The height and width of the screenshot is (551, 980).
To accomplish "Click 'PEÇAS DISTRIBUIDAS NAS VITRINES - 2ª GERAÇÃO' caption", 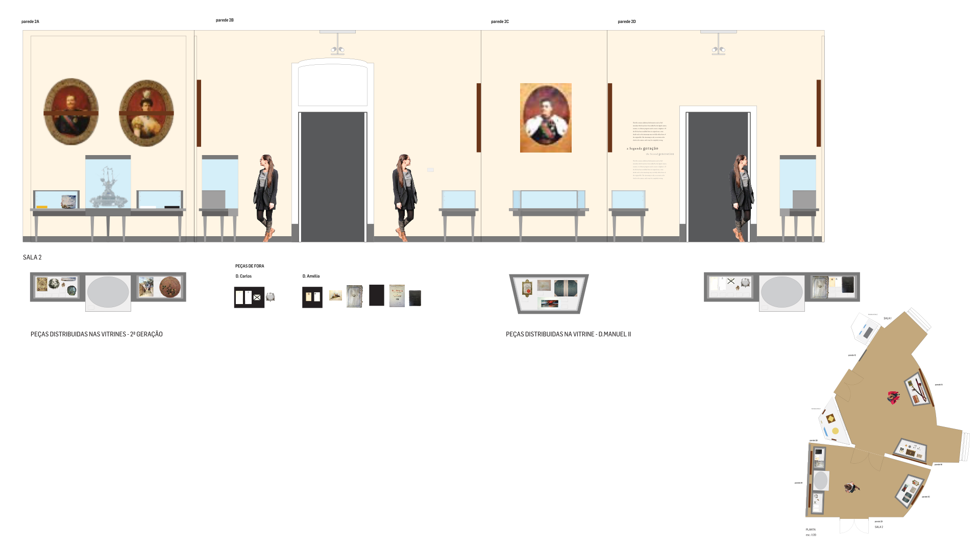I will coord(96,335).
